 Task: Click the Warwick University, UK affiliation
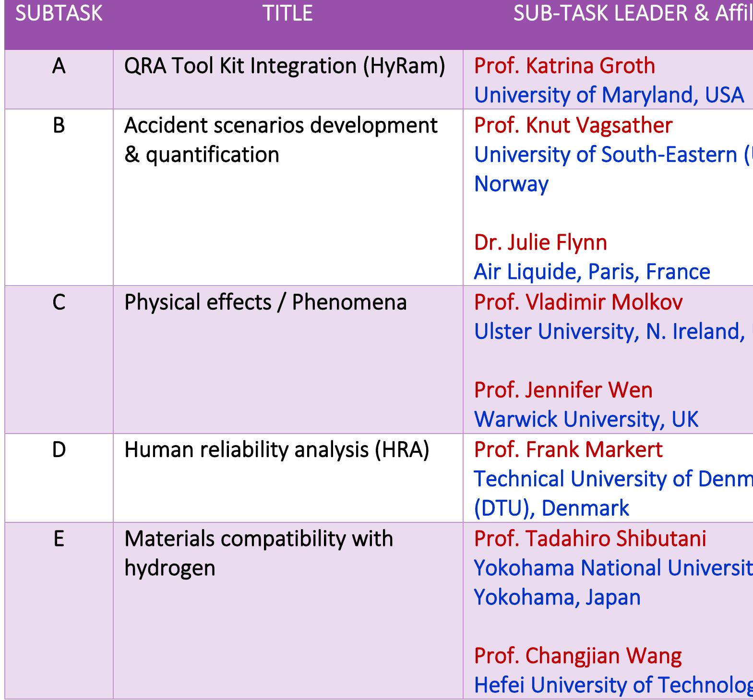(x=586, y=419)
